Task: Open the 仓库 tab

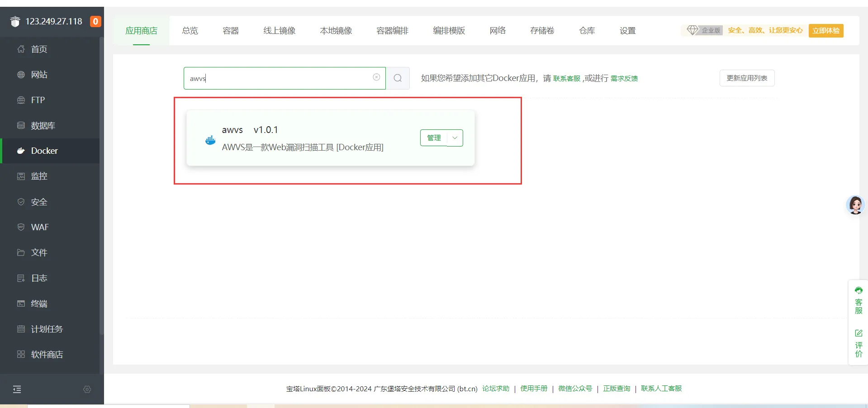Action: pyautogui.click(x=587, y=31)
